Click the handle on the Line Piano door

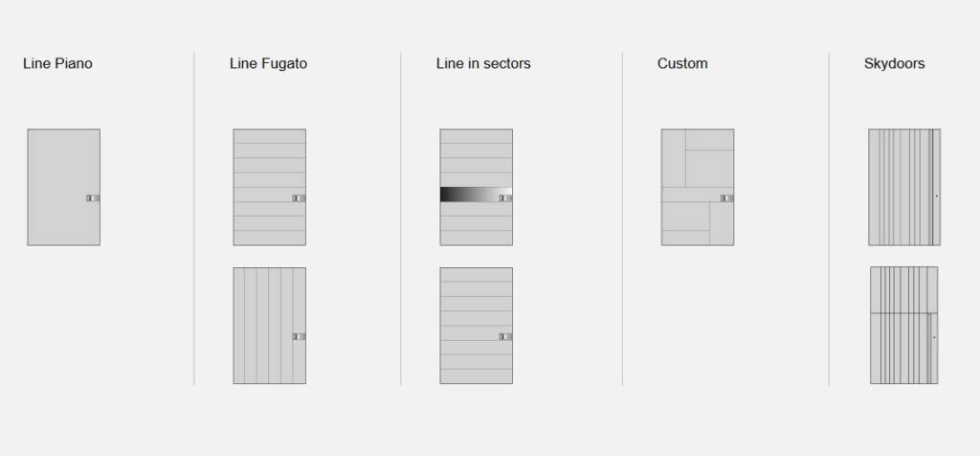tap(93, 198)
